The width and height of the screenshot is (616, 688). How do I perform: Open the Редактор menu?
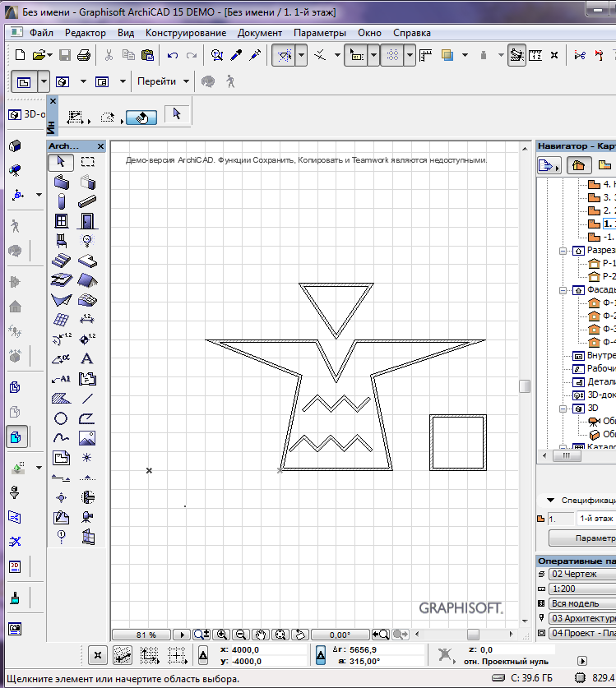coord(86,33)
